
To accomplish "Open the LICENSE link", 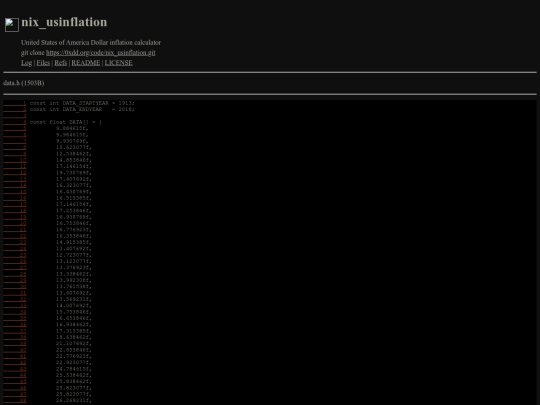I will [x=118, y=63].
